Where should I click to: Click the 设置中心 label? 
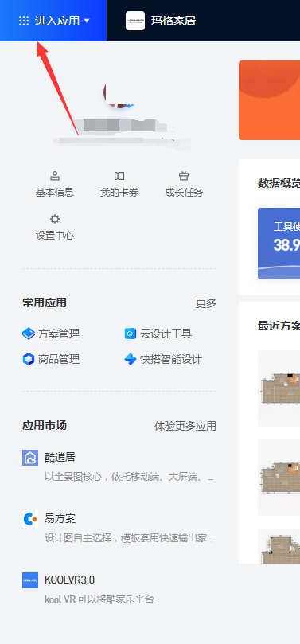click(55, 236)
